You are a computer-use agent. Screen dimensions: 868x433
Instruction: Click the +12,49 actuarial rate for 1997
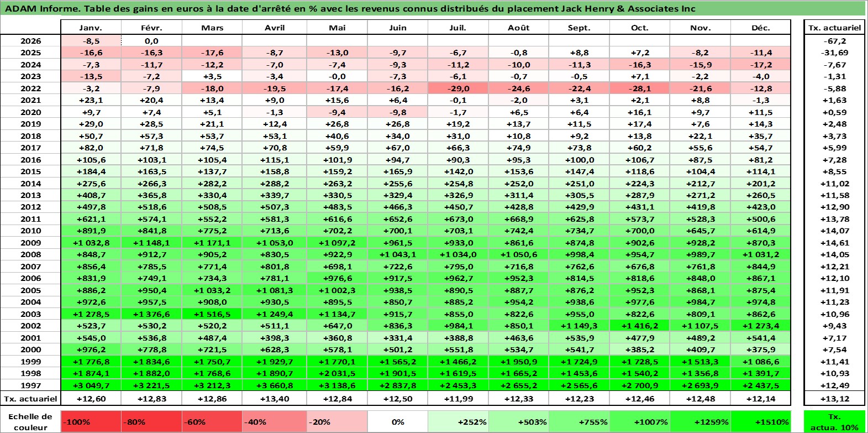click(x=834, y=385)
